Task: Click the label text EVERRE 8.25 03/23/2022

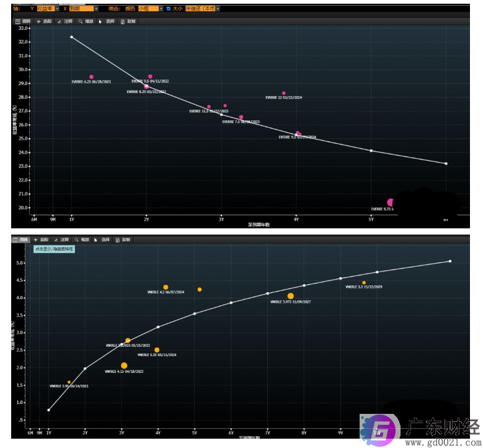Action: pos(146,92)
